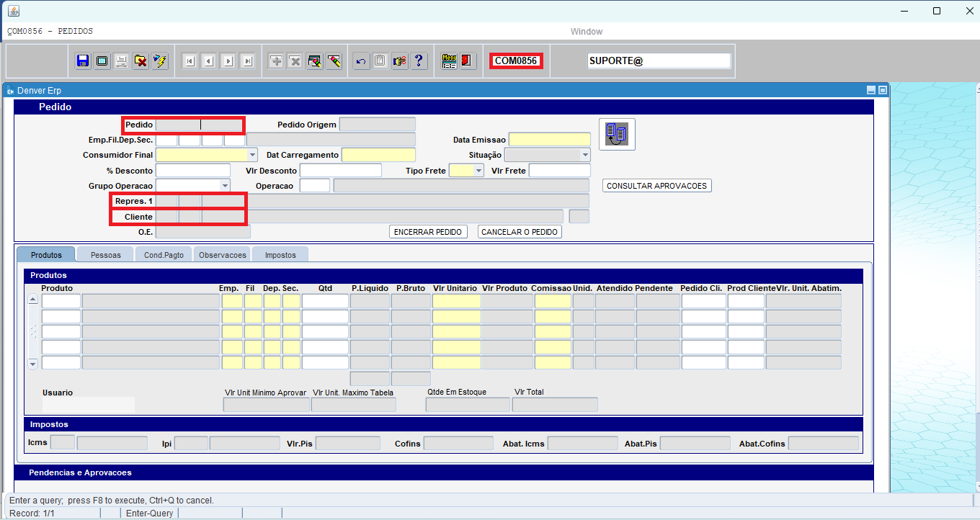Open the Tipo Frete dropdown
The height and width of the screenshot is (520, 980).
[x=478, y=171]
